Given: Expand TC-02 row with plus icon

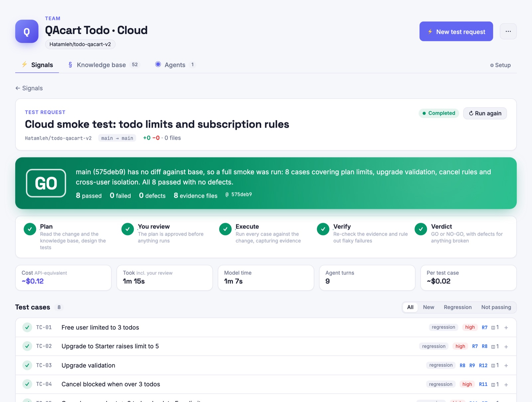Looking at the screenshot, I should click(506, 347).
